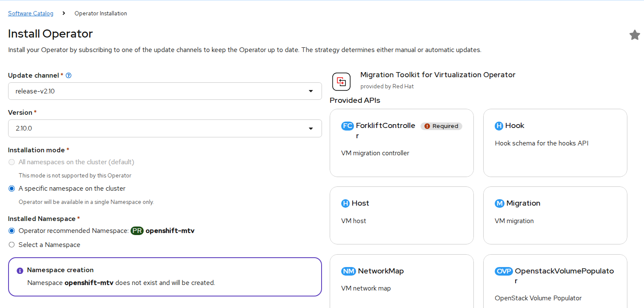
Task: Click the Host API card
Action: click(401, 215)
